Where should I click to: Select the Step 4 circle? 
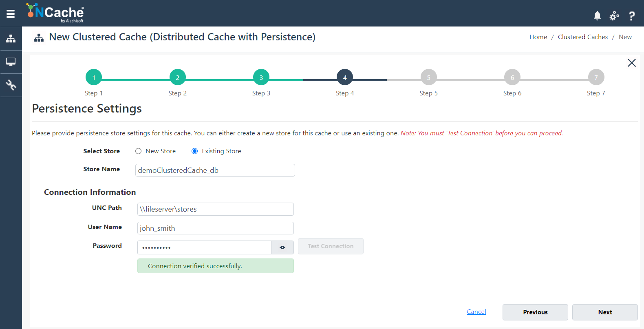[345, 77]
